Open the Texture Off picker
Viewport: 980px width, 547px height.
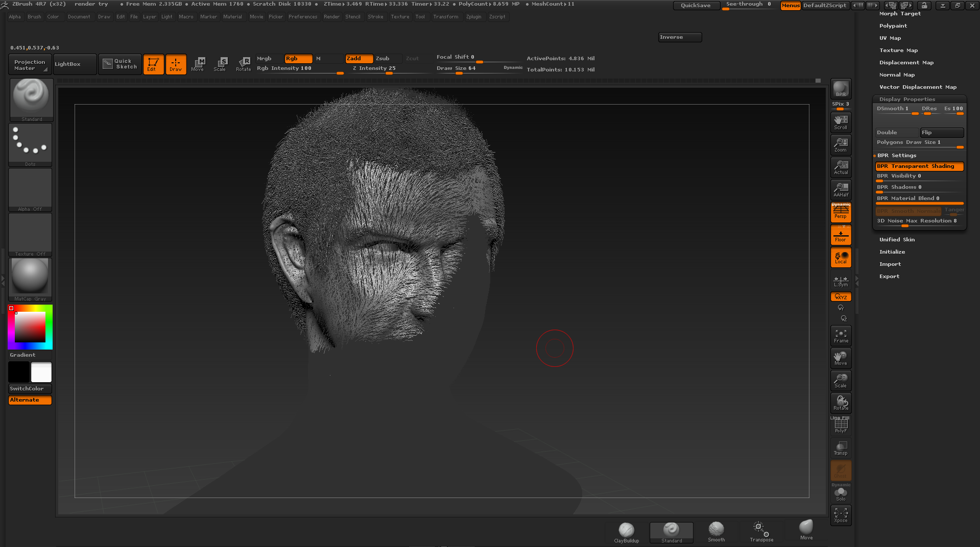(30, 235)
